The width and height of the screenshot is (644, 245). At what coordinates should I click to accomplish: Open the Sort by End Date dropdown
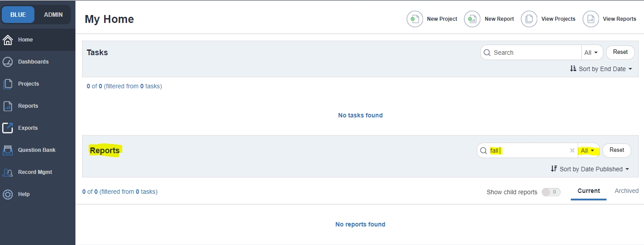(x=601, y=69)
